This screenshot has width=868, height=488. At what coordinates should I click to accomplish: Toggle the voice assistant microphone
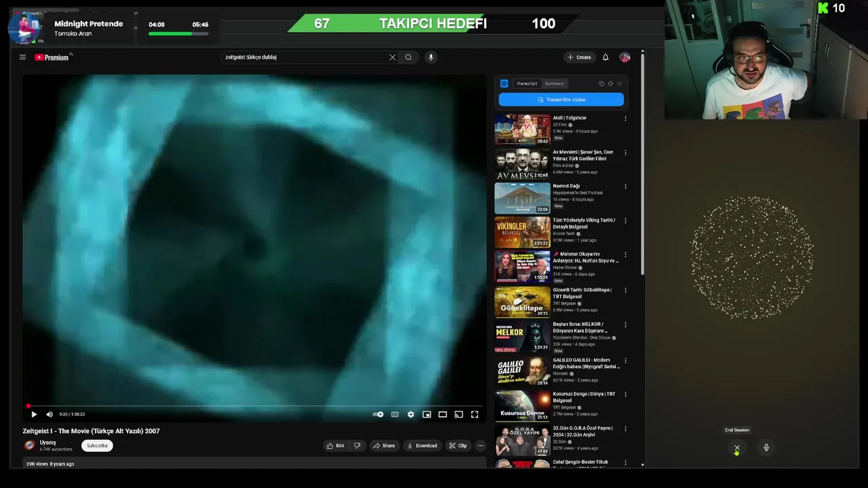click(x=766, y=447)
